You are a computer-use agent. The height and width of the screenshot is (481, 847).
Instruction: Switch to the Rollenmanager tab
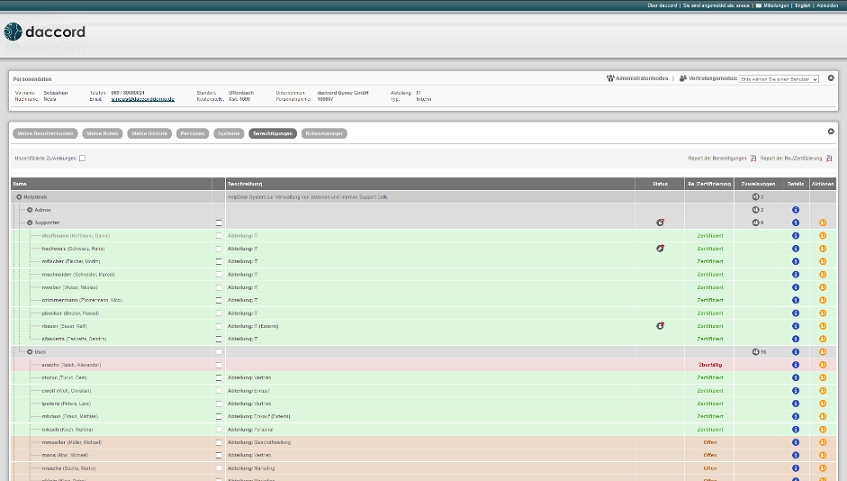(324, 133)
